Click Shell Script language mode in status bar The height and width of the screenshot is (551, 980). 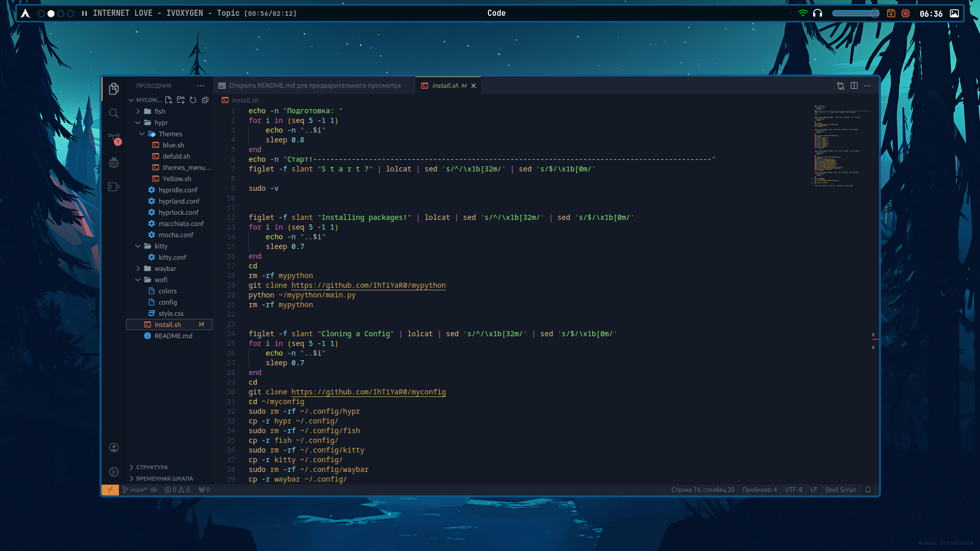[x=840, y=490]
